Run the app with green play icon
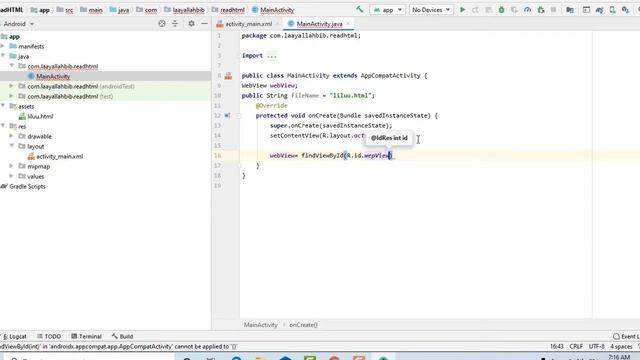This screenshot has height=360, width=640. [462, 9]
